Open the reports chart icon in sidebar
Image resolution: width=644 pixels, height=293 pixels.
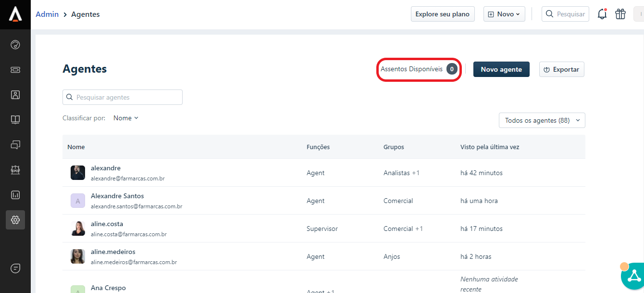(15, 195)
